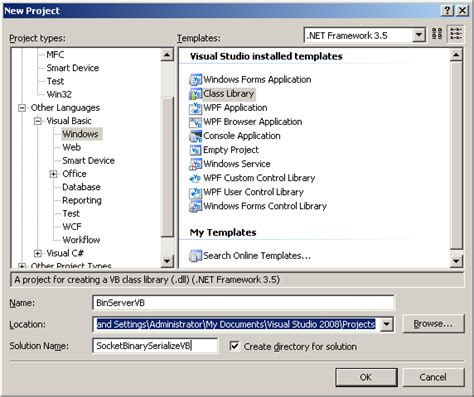The image size is (474, 397).
Task: Click the Windows Forms Application template icon
Action: pos(195,80)
